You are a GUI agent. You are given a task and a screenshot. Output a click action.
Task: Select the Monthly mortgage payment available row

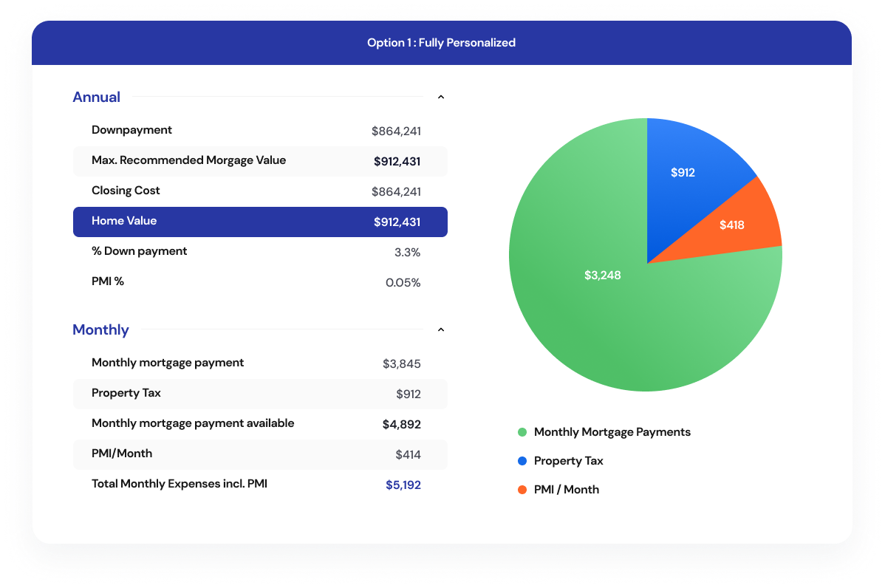pos(260,424)
